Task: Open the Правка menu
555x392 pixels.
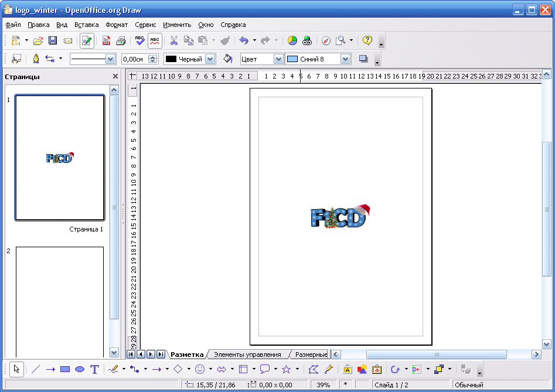Action: (39, 25)
